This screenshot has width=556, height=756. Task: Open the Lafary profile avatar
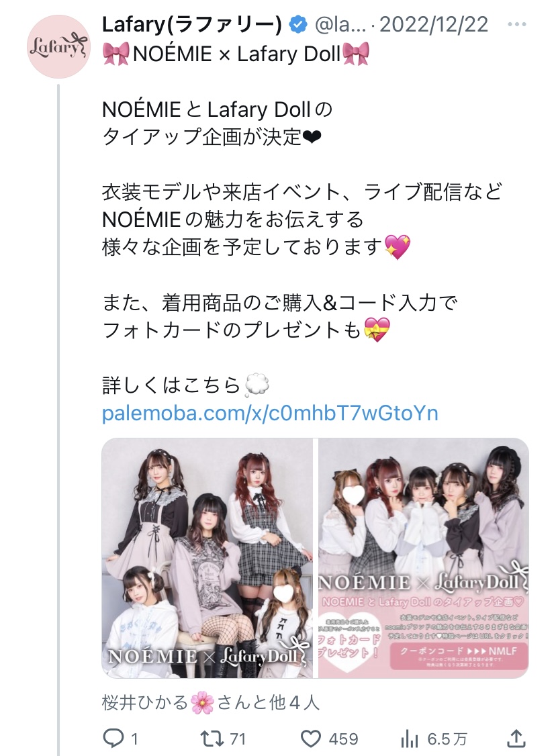58,47
